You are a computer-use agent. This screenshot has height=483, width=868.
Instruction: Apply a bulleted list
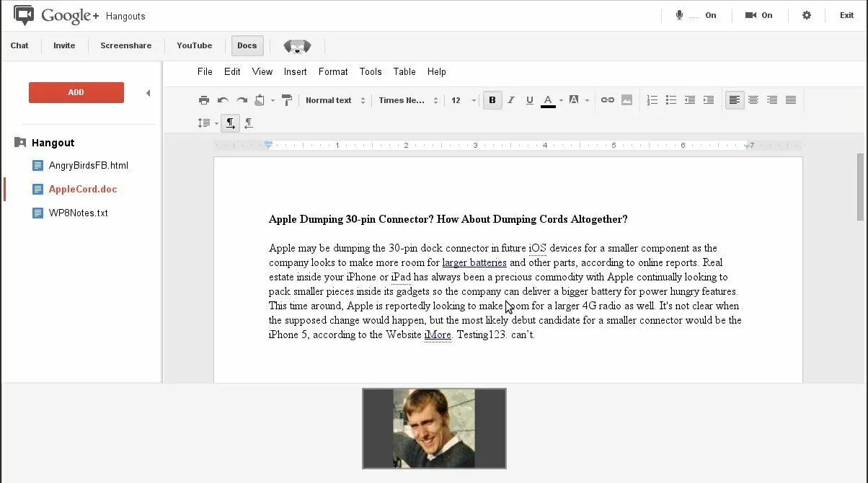pyautogui.click(x=671, y=100)
